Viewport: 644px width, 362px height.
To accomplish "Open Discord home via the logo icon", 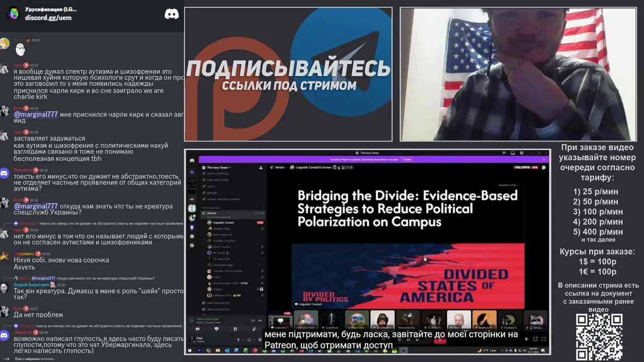I will click(192, 161).
